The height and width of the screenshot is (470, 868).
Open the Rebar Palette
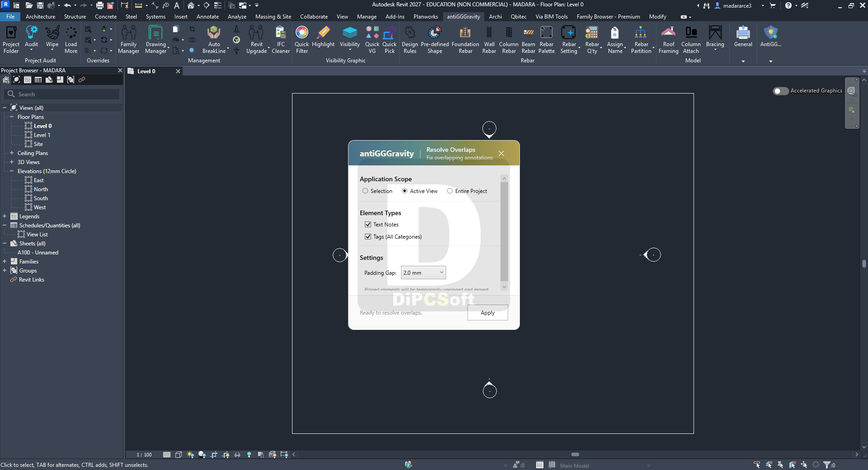pyautogui.click(x=547, y=40)
